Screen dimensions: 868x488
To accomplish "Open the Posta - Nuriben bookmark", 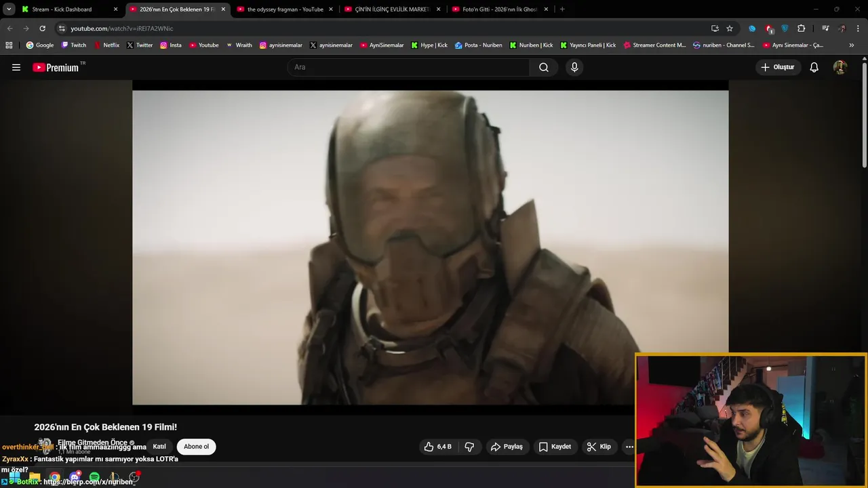I will (x=479, y=45).
